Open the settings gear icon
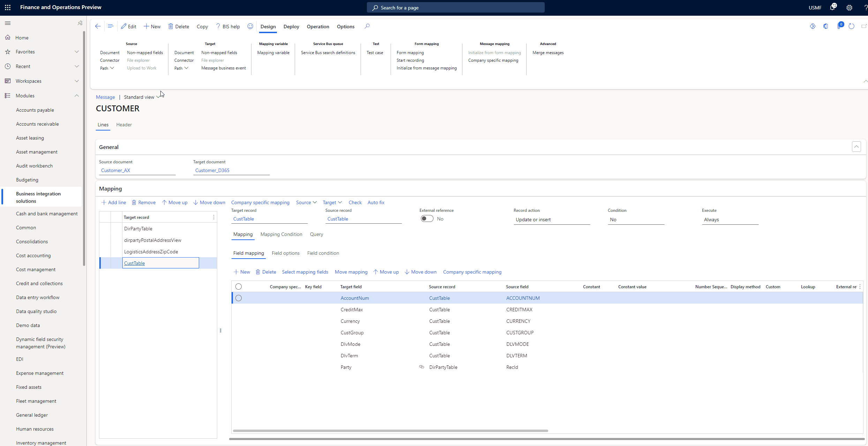The width and height of the screenshot is (868, 446). tap(850, 8)
